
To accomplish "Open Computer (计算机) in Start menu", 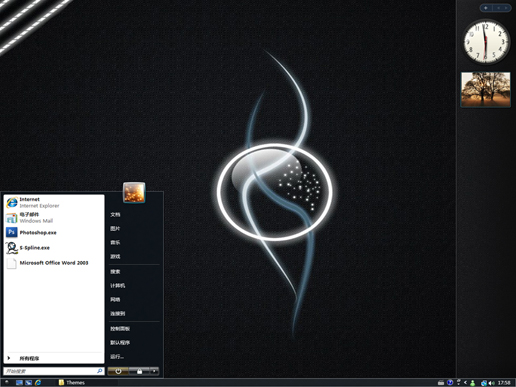I will point(118,286).
